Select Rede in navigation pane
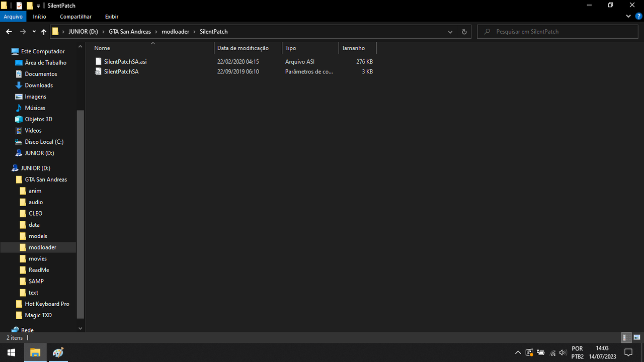 (x=27, y=330)
